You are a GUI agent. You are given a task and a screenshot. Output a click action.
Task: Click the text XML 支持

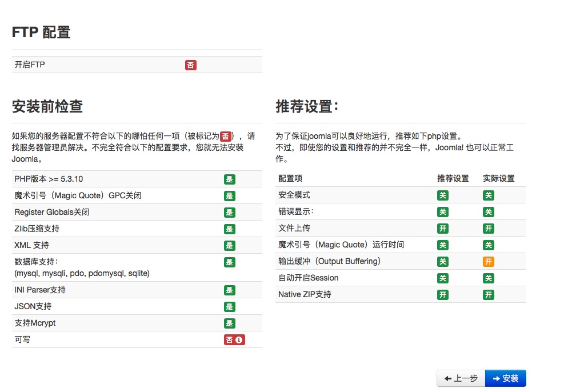pos(32,246)
